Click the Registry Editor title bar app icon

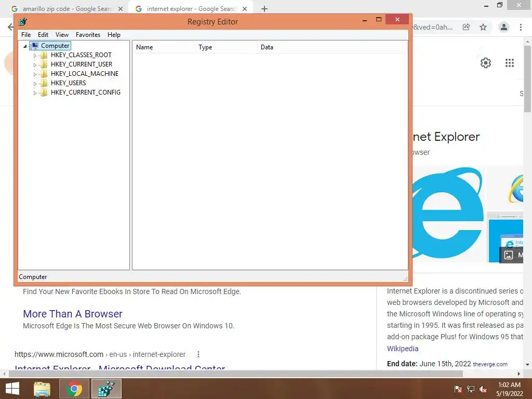[x=23, y=22]
